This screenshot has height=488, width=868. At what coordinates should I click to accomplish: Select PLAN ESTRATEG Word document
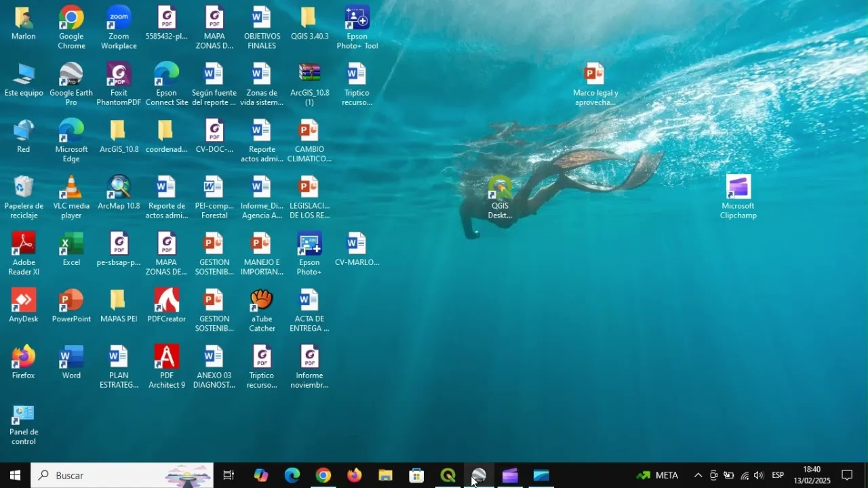click(x=119, y=367)
